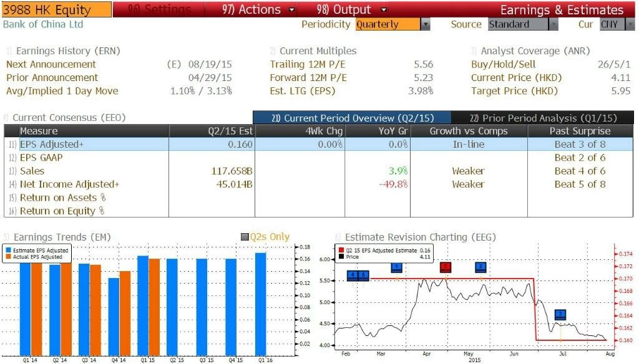Click the red -49.8% YoY cell
Screen dimensions: 639x364
point(378,184)
